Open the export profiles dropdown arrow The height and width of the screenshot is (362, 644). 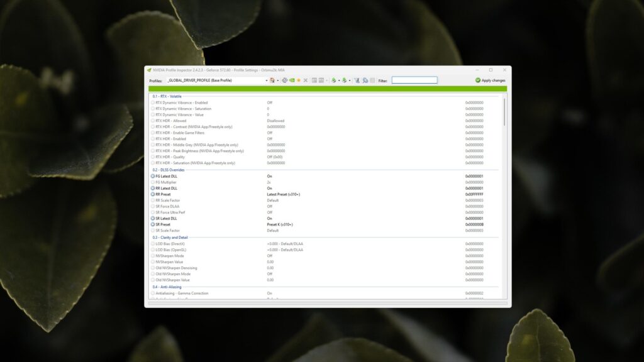[339, 80]
